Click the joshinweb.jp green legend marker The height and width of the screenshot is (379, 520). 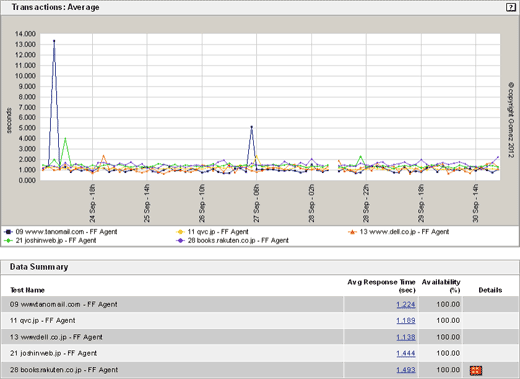pyautogui.click(x=8, y=240)
